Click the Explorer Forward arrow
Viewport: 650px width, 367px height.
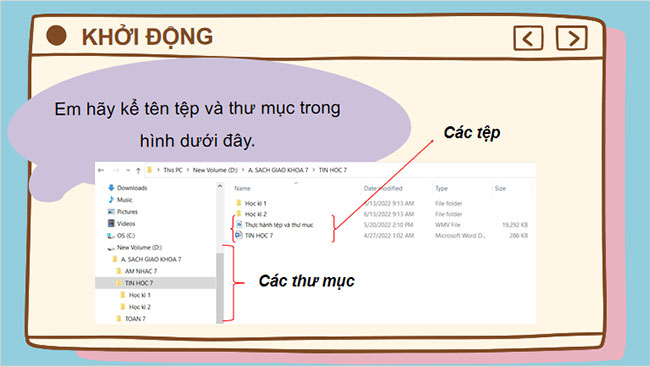coord(116,170)
